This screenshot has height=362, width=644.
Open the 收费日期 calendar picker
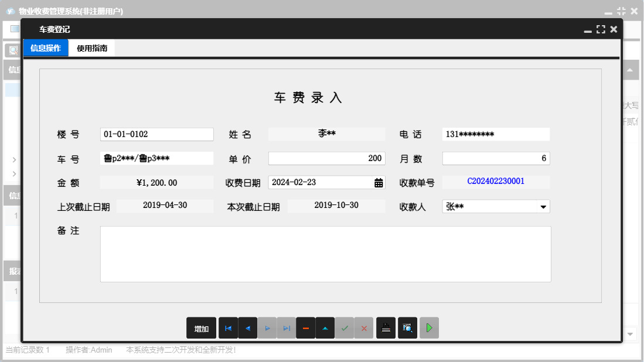pos(379,183)
